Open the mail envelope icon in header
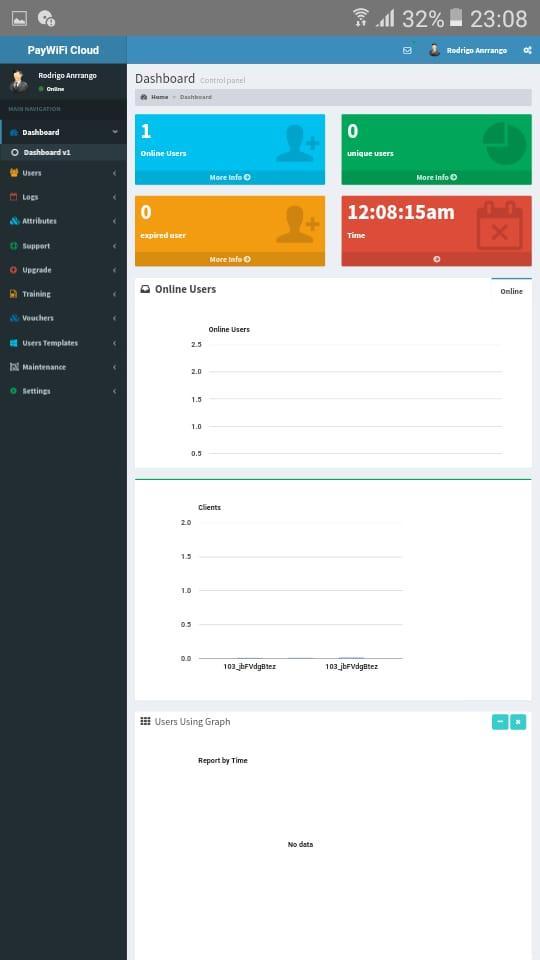Screen dimensions: 540x960 [x=407, y=51]
